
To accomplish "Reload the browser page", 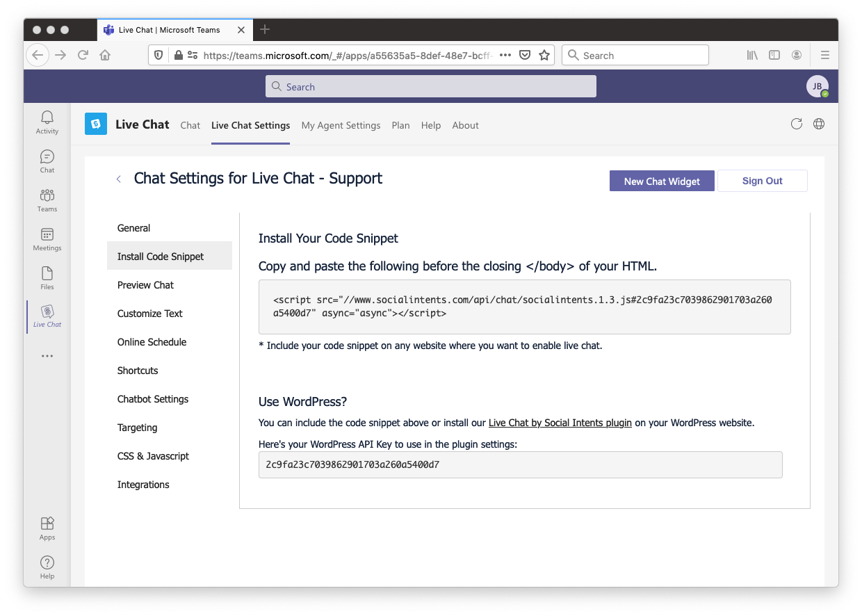I will click(x=83, y=55).
